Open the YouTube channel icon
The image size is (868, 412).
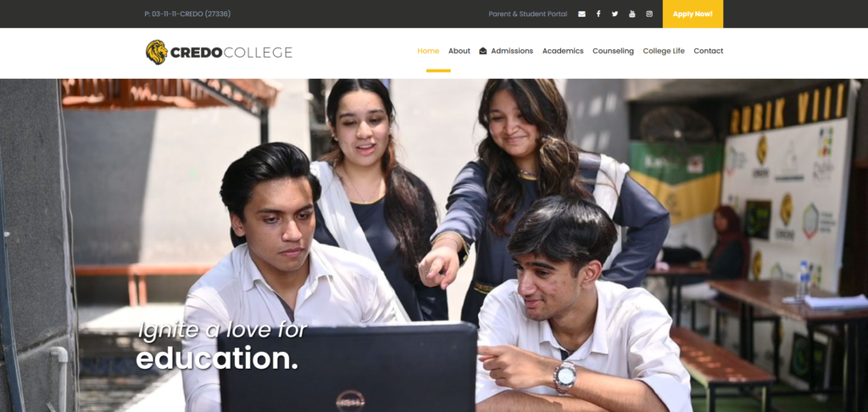tap(632, 14)
